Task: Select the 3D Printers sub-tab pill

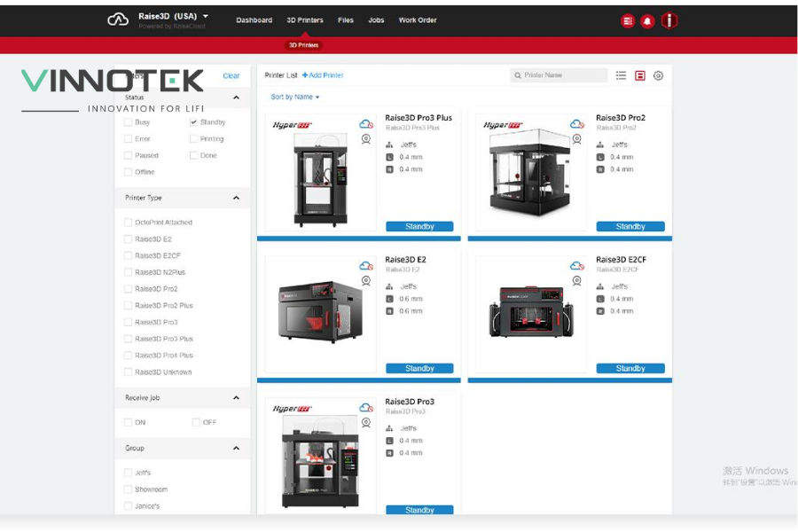Action: coord(304,45)
